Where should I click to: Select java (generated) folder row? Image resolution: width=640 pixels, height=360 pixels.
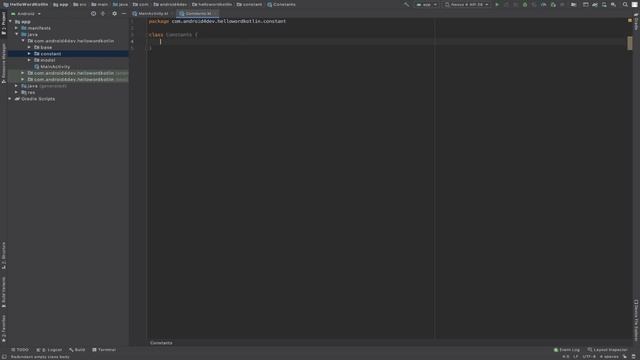pos(68,86)
